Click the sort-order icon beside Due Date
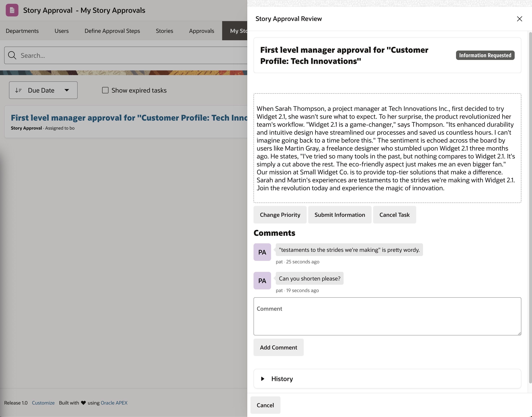The image size is (532, 417). point(19,90)
